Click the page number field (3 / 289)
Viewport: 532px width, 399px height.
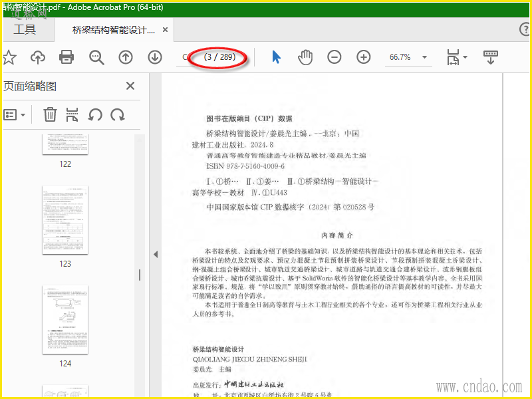point(219,57)
